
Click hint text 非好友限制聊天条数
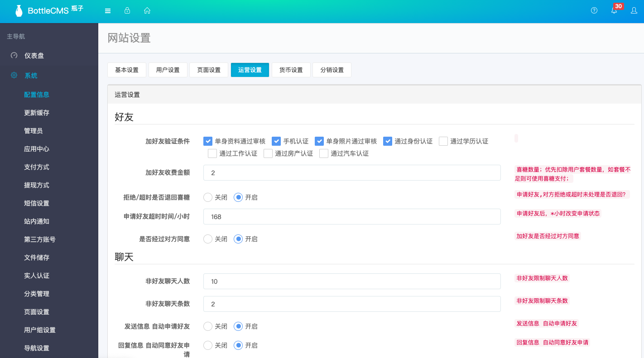[542, 301]
